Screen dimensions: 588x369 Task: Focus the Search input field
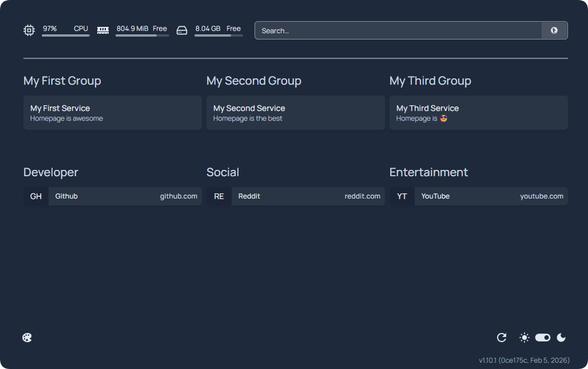point(398,30)
